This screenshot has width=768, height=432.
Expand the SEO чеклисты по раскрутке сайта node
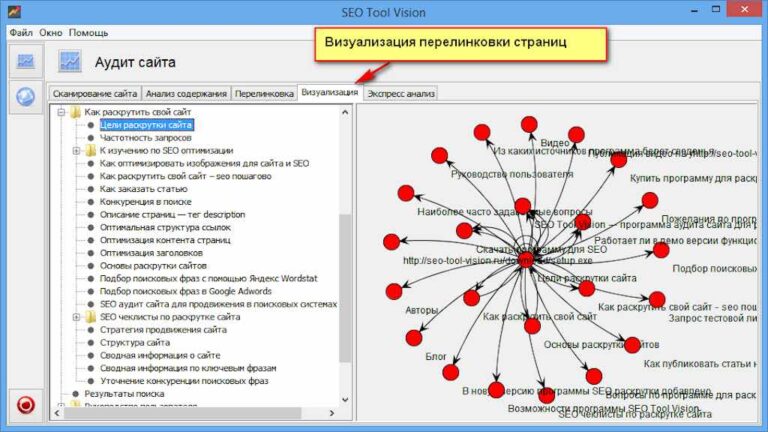[76, 317]
